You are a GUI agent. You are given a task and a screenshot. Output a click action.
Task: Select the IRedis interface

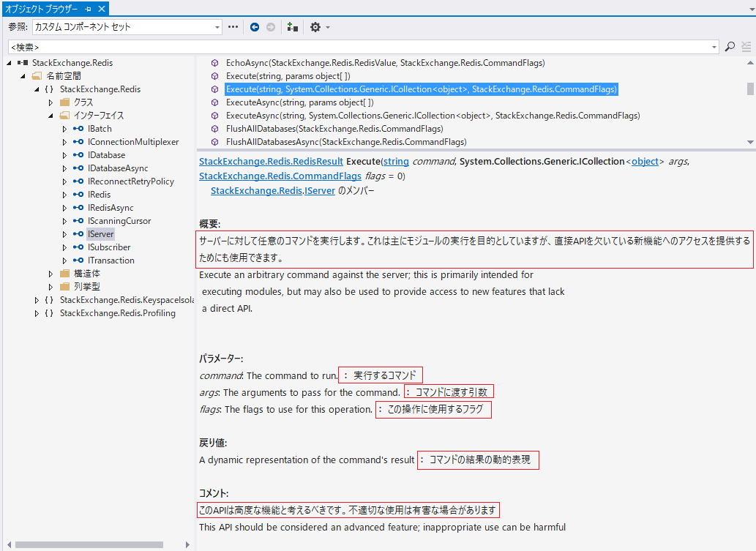99,194
